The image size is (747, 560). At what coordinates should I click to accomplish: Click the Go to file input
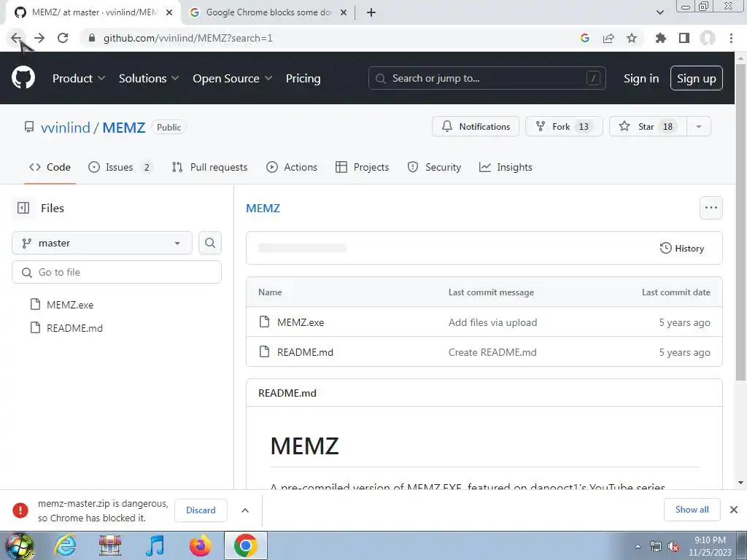coord(117,272)
